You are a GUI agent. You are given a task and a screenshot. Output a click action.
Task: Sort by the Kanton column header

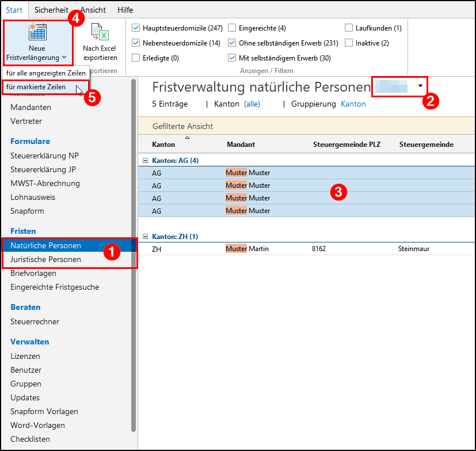point(163,145)
